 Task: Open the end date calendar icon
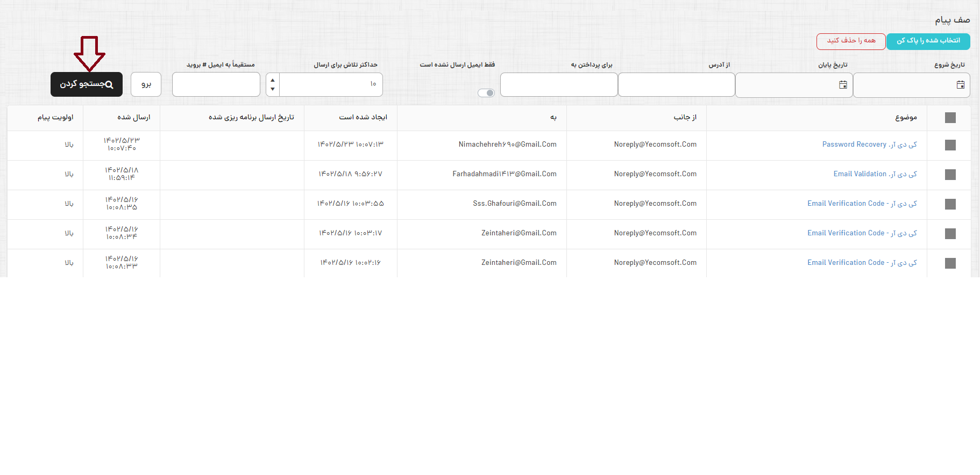pos(843,85)
